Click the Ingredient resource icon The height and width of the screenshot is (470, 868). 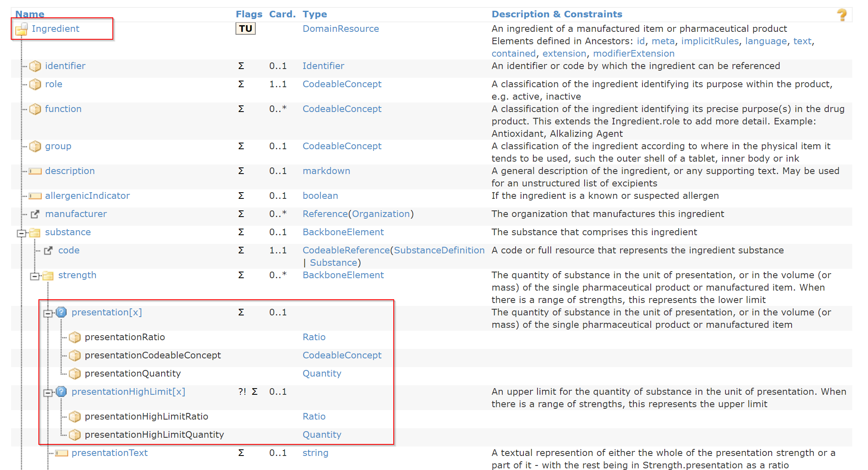(22, 29)
